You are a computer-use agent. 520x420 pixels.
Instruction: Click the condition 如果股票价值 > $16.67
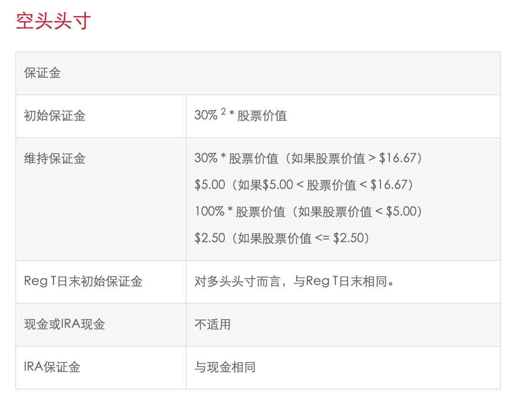point(354,159)
